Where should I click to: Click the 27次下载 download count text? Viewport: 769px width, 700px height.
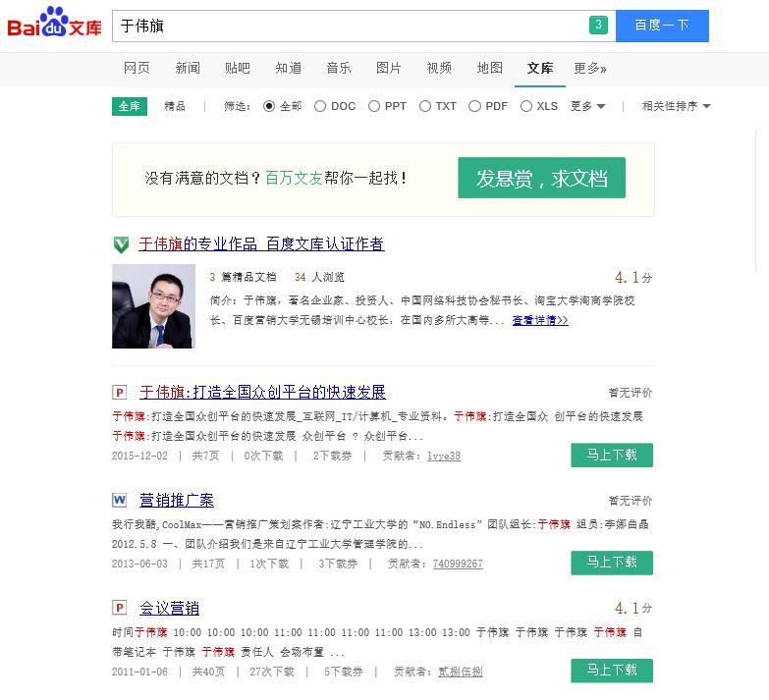coord(272,673)
